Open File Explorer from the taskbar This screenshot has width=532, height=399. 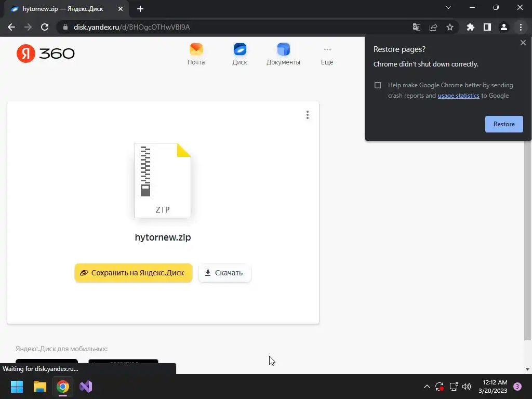click(40, 387)
